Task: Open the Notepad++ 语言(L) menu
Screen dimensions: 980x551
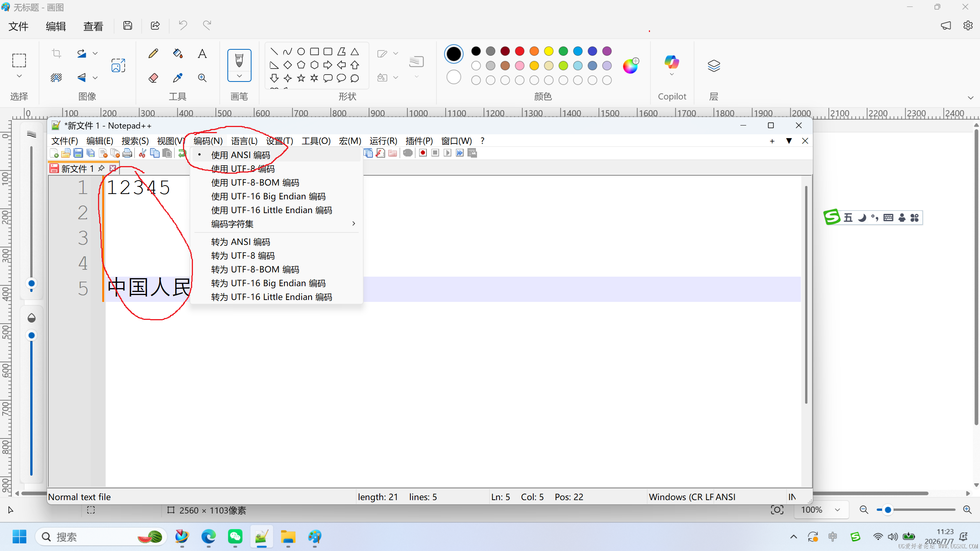Action: coord(244,141)
